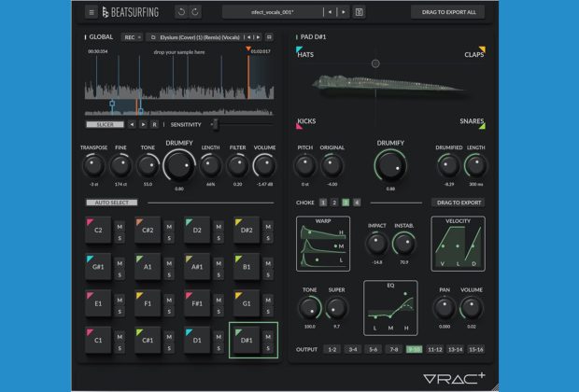Toggle the AUTO SELECT button
Screen dimensions: 579x392
pyautogui.click(x=112, y=203)
